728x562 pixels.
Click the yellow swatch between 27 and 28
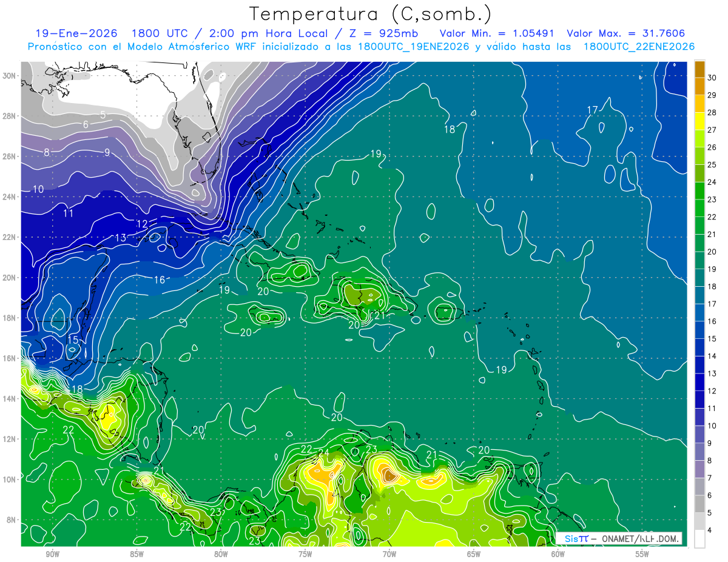(699, 121)
